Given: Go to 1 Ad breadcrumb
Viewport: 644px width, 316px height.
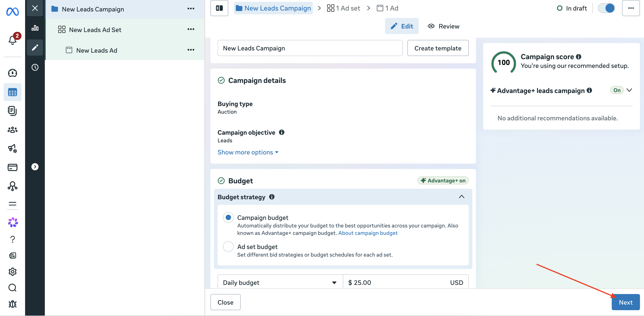Looking at the screenshot, I should coord(387,8).
